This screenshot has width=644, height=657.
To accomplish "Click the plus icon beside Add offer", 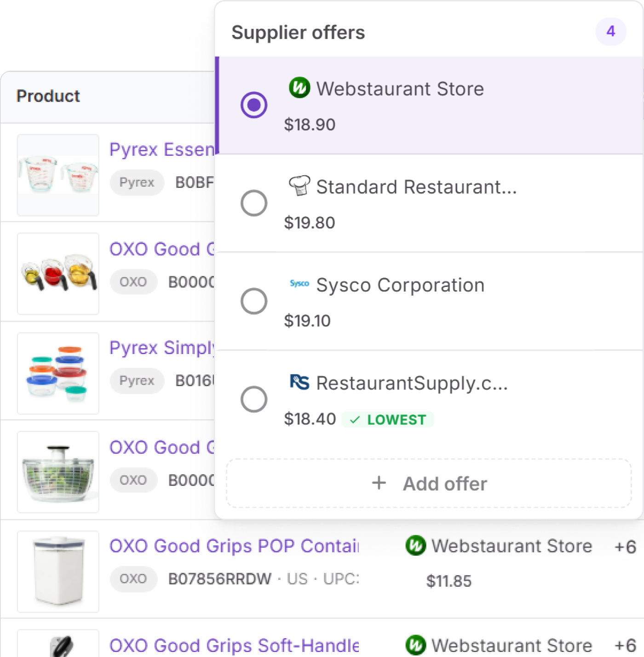I will (379, 483).
